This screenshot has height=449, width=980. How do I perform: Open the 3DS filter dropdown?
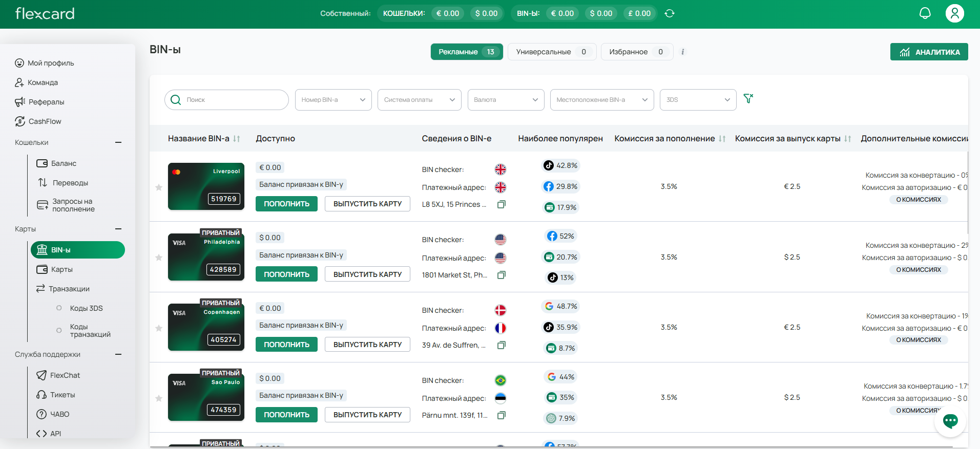pos(698,100)
